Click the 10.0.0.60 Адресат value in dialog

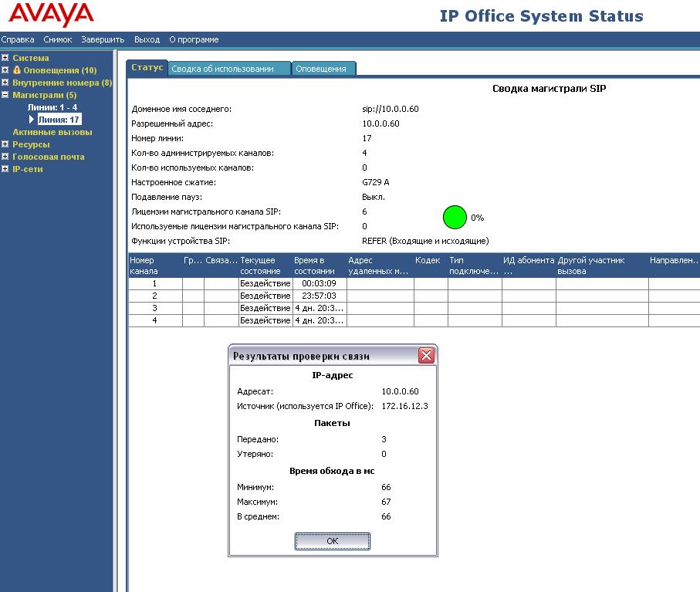pos(400,391)
